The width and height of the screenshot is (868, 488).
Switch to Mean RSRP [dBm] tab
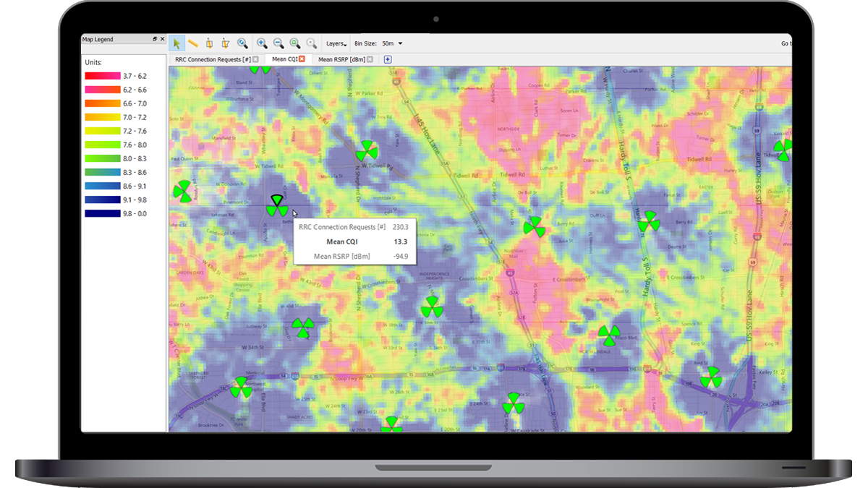click(341, 59)
